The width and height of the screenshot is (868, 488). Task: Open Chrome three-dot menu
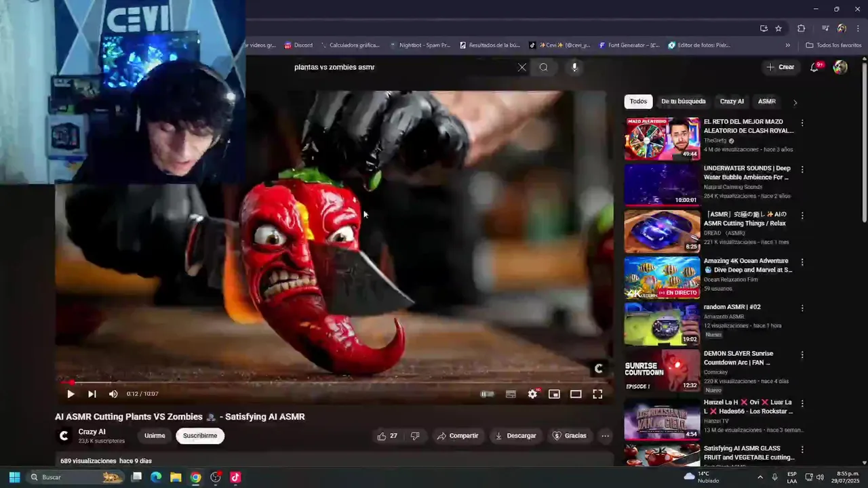(859, 28)
